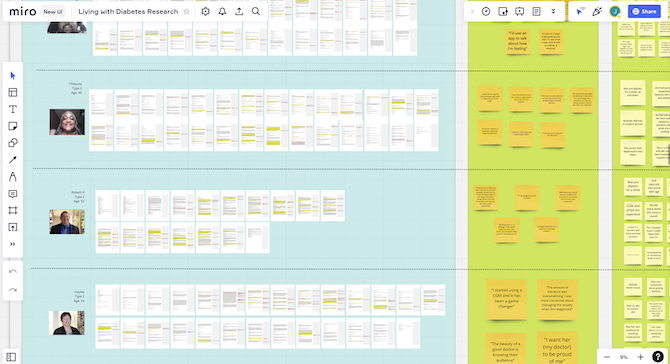Open more apps double-chevron dropdown
Viewport: 670px width, 364px height.
point(553,12)
